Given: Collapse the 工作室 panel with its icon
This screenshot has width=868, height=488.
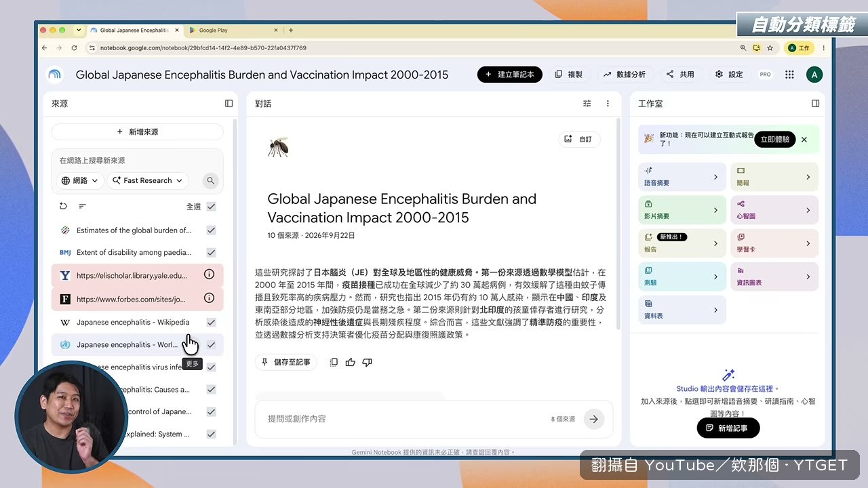Looking at the screenshot, I should 815,104.
